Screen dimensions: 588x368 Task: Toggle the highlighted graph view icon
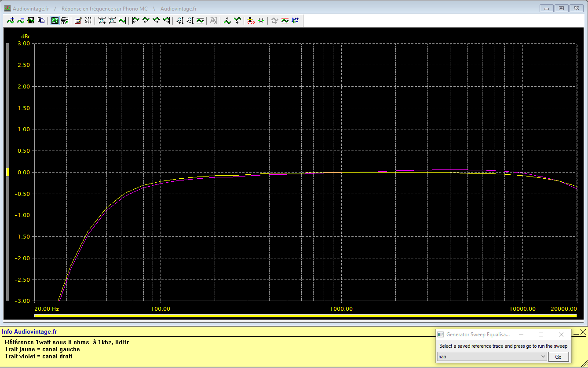click(55, 20)
